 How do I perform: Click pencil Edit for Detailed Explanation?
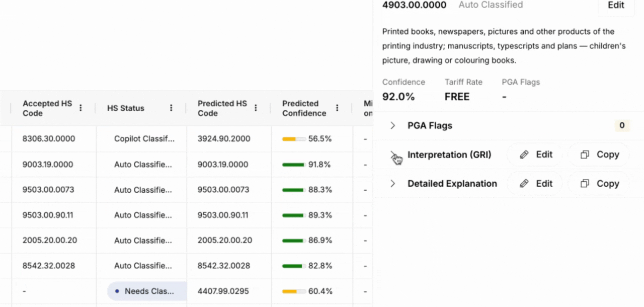coord(535,184)
